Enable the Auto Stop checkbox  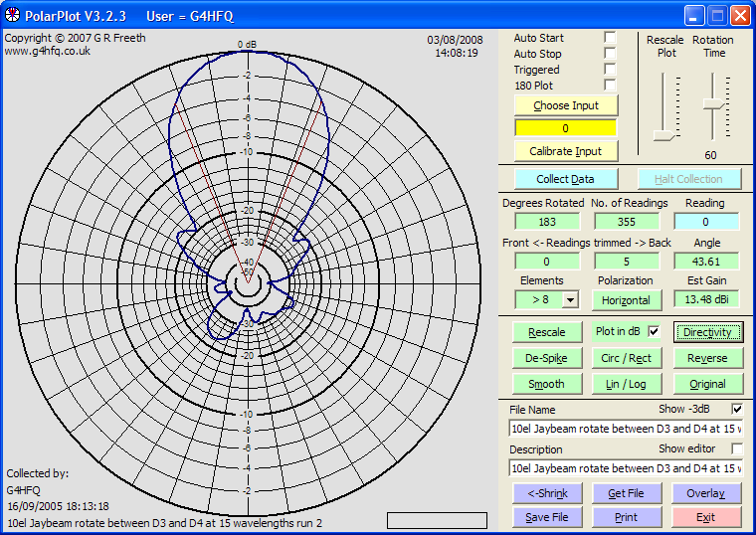tap(610, 53)
